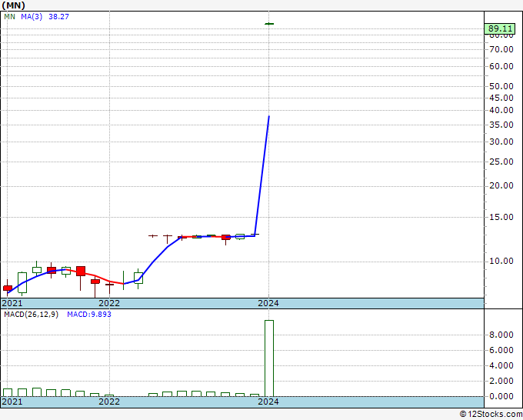Click the 89.11 current price tag
Screen dimensions: 523x420
coord(500,28)
